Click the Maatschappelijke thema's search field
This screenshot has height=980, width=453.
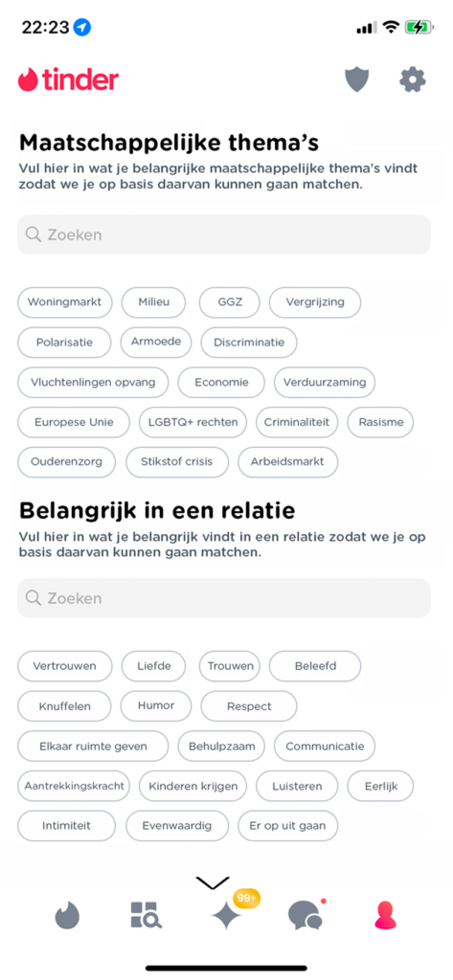coord(224,234)
